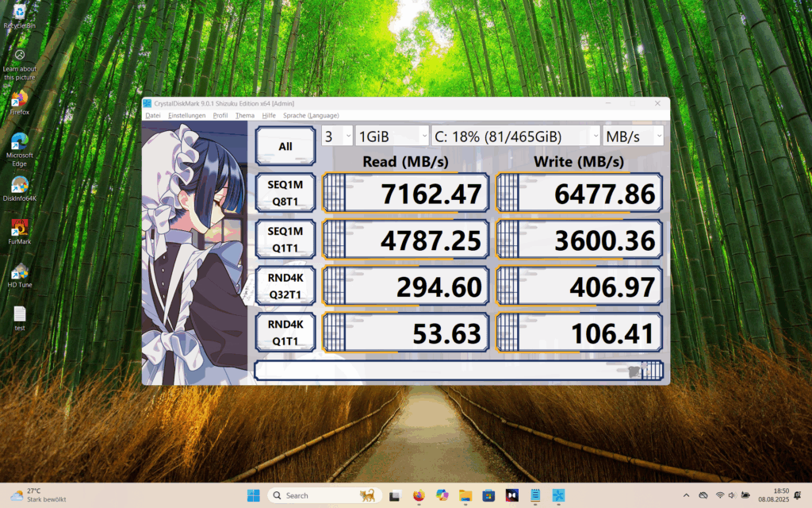Open the Sprache (Language) menu
This screenshot has width=812, height=508.
311,116
